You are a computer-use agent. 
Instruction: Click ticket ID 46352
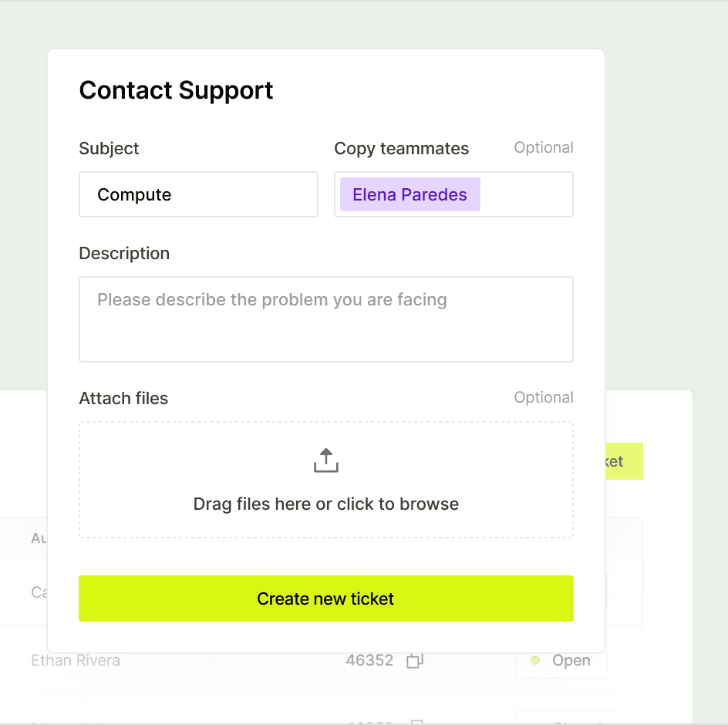[369, 660]
